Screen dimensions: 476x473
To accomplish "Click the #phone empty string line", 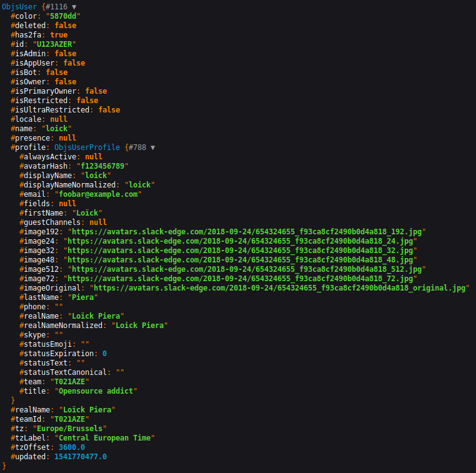I will click(41, 307).
